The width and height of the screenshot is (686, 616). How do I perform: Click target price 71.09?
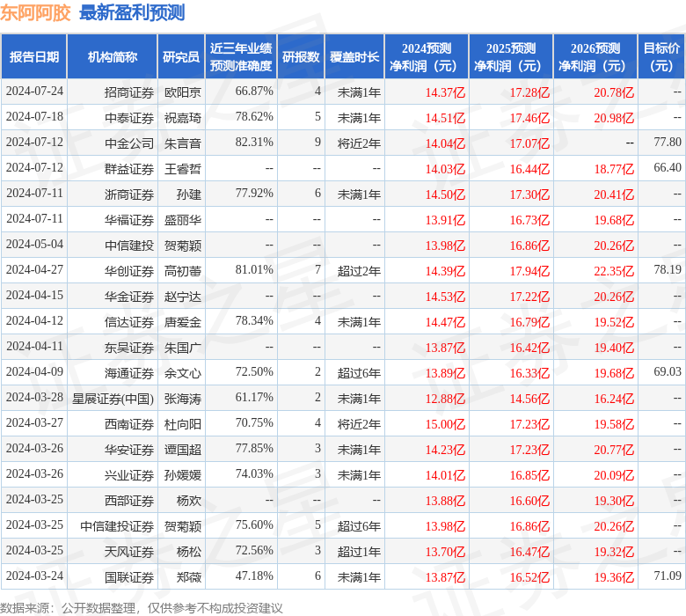click(x=668, y=576)
